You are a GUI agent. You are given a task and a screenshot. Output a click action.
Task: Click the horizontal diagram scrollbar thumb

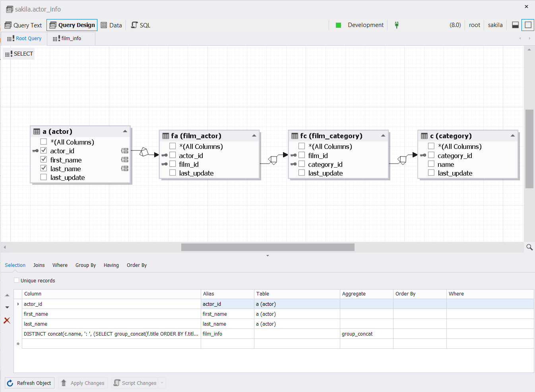point(267,247)
